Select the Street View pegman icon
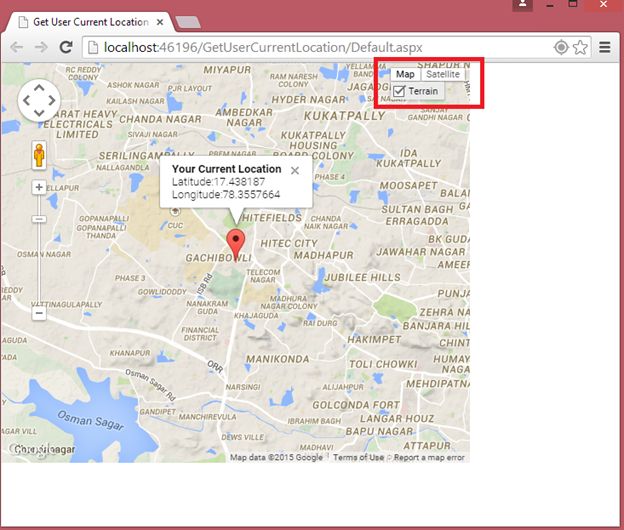 pos(39,155)
